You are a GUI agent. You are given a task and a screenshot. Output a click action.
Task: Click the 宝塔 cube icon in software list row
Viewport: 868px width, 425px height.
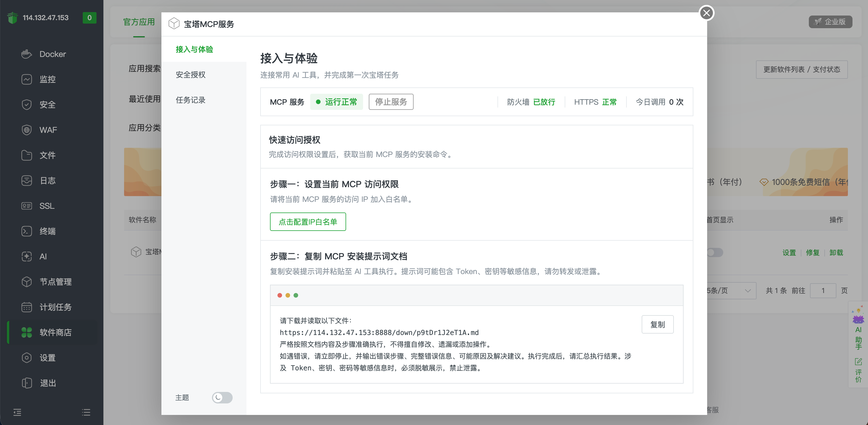[x=136, y=252]
